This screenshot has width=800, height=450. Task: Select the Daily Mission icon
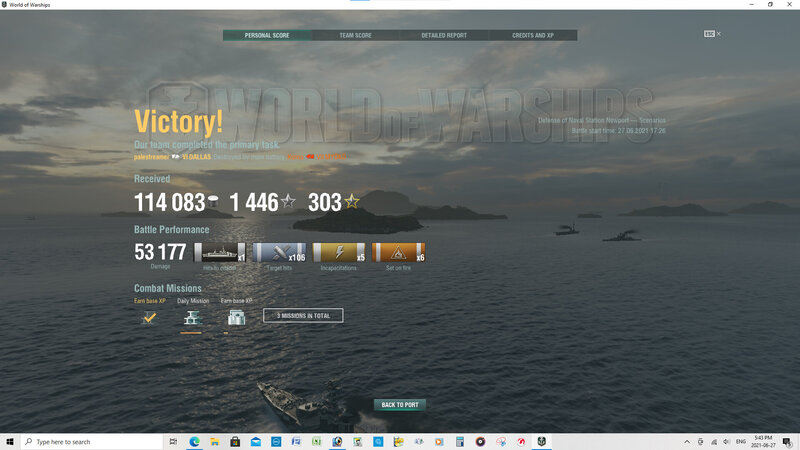[192, 317]
